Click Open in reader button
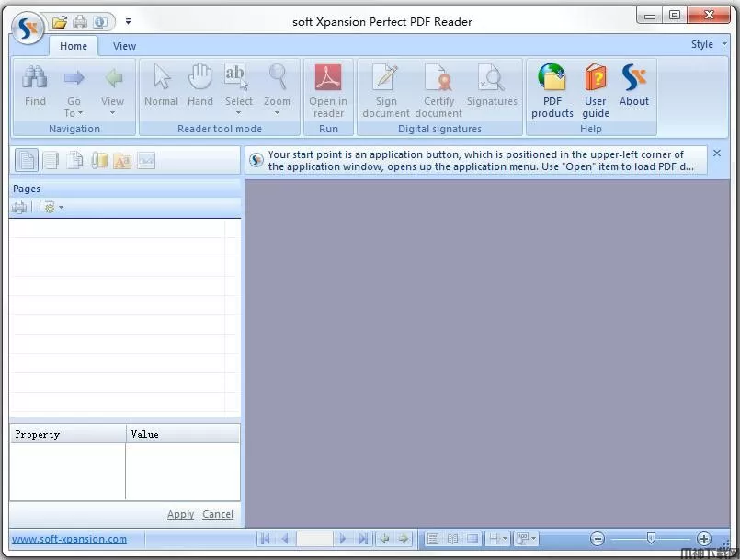Screen dimensions: 740x560 click(328, 91)
